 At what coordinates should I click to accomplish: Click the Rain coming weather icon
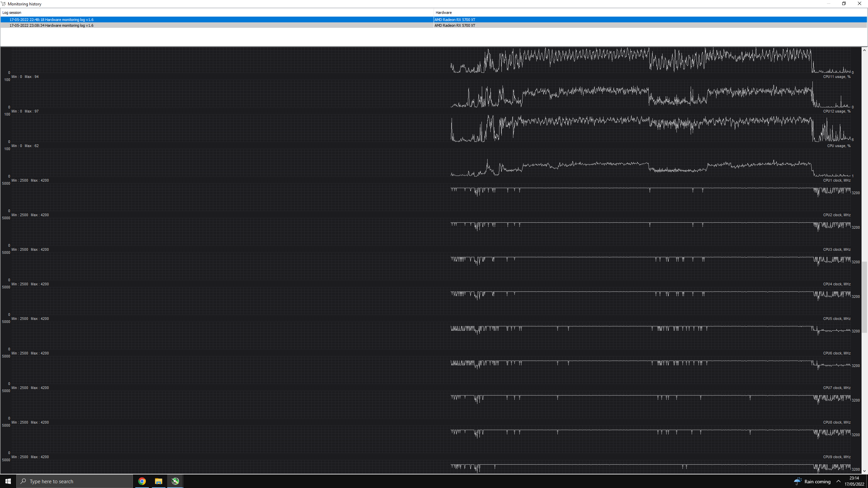pyautogui.click(x=797, y=481)
